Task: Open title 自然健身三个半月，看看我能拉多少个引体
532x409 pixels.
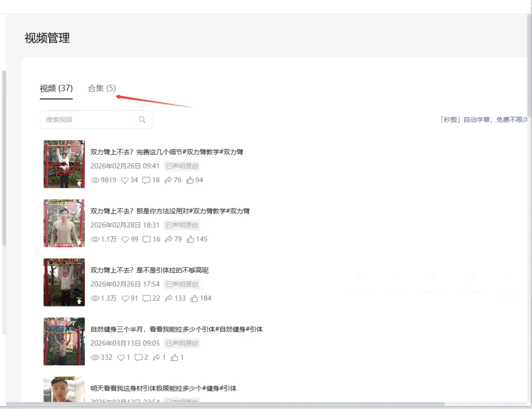Action: point(176,329)
